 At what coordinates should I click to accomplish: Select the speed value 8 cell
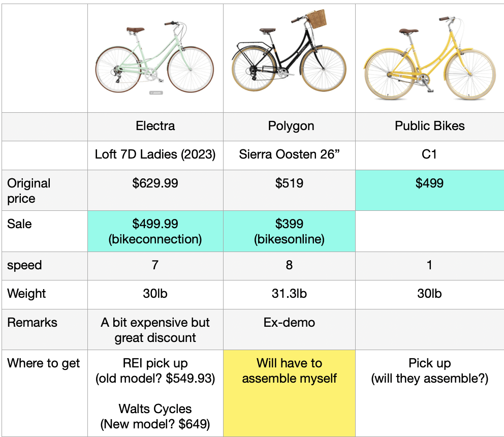[289, 266]
